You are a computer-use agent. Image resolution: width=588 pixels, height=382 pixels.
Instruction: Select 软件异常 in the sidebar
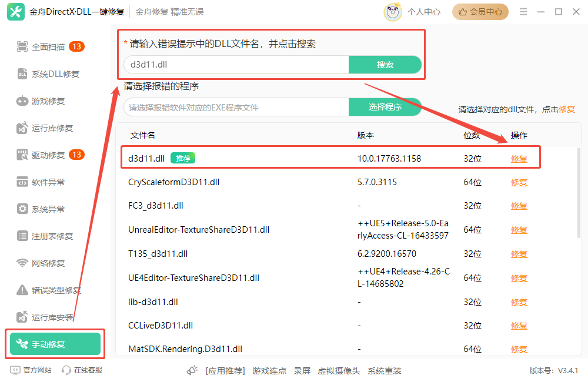coord(41,182)
